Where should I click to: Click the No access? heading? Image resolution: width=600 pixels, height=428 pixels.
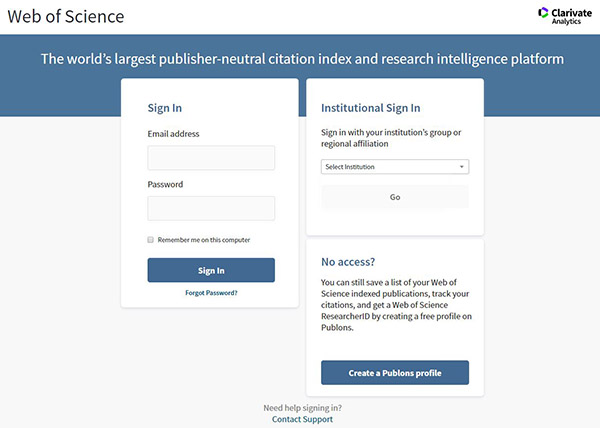tap(348, 262)
